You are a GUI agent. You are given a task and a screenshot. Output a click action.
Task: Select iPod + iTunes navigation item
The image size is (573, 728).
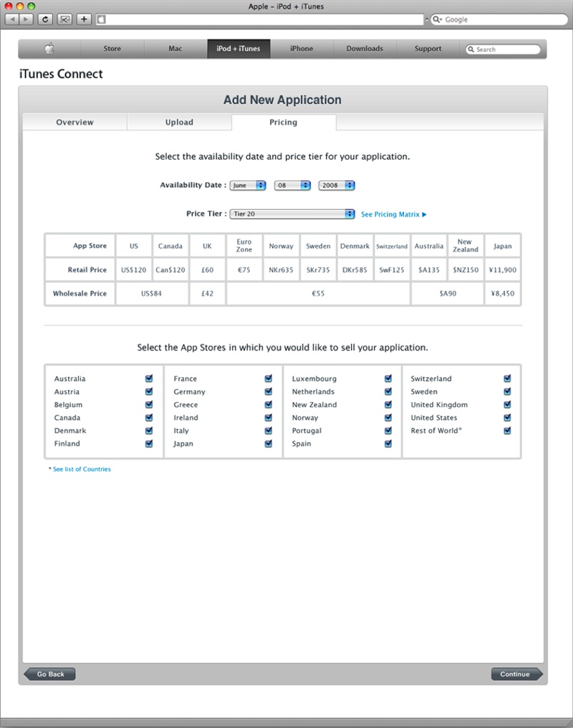tap(239, 48)
